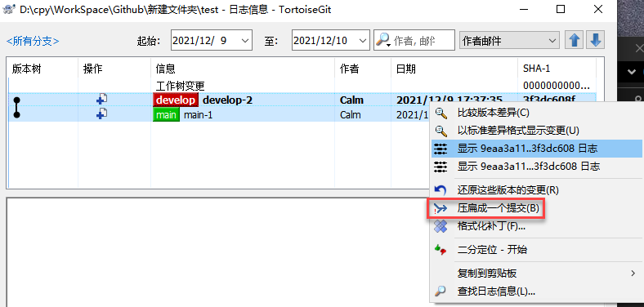The width and height of the screenshot is (644, 307).
Task: Select the 工作树变更 row
Action: [302, 87]
